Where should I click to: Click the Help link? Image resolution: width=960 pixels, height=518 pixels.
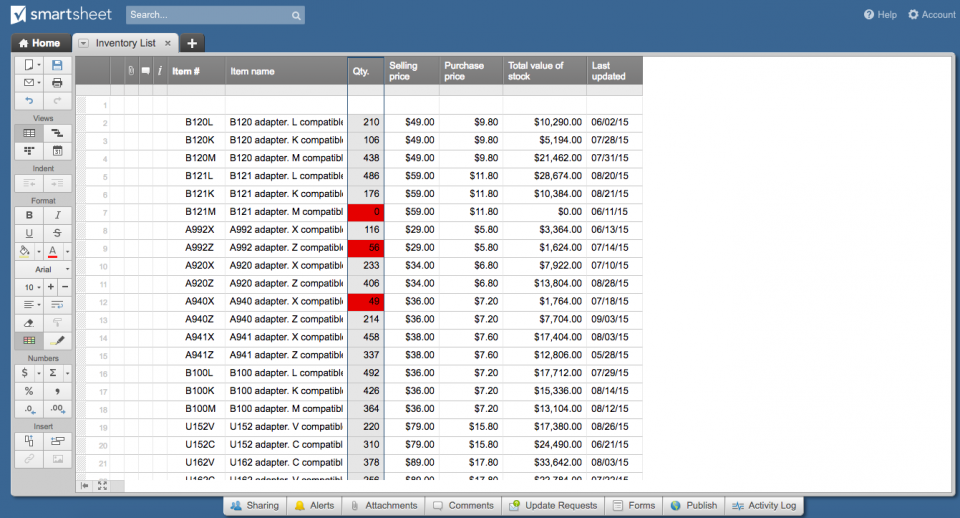[x=880, y=15]
